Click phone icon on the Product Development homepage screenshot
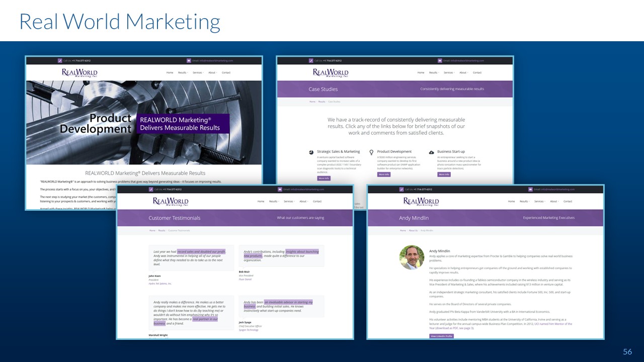 [x=60, y=61]
